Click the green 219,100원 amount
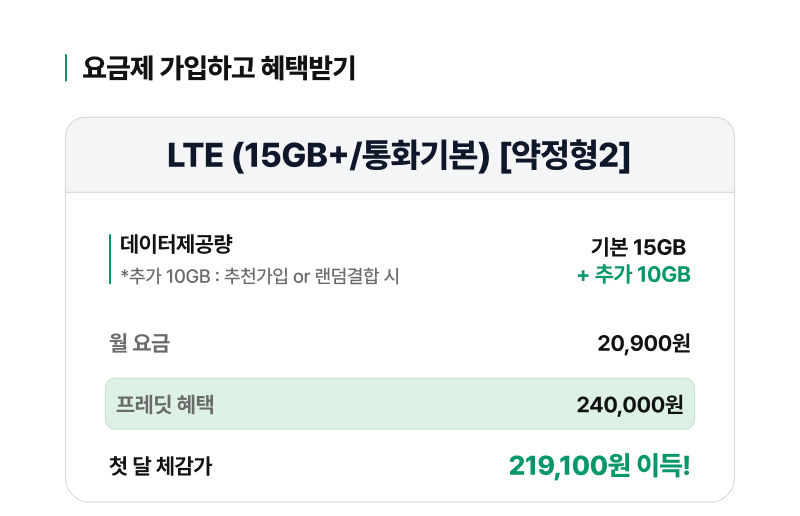 [x=569, y=465]
